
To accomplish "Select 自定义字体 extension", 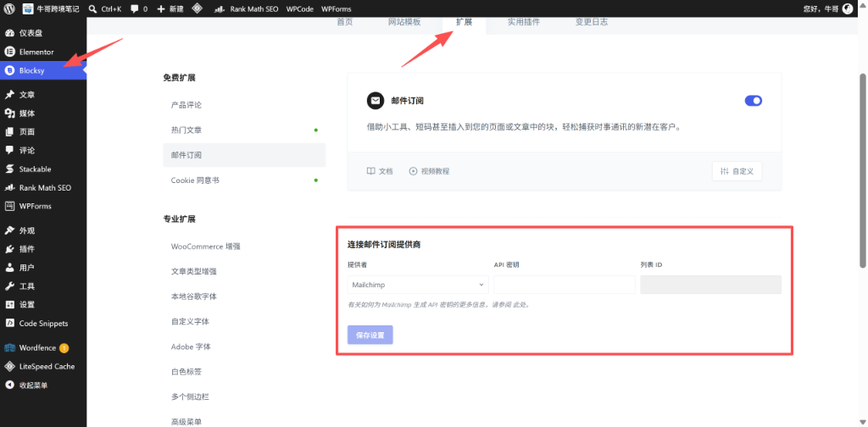I will pyautogui.click(x=244, y=321).
